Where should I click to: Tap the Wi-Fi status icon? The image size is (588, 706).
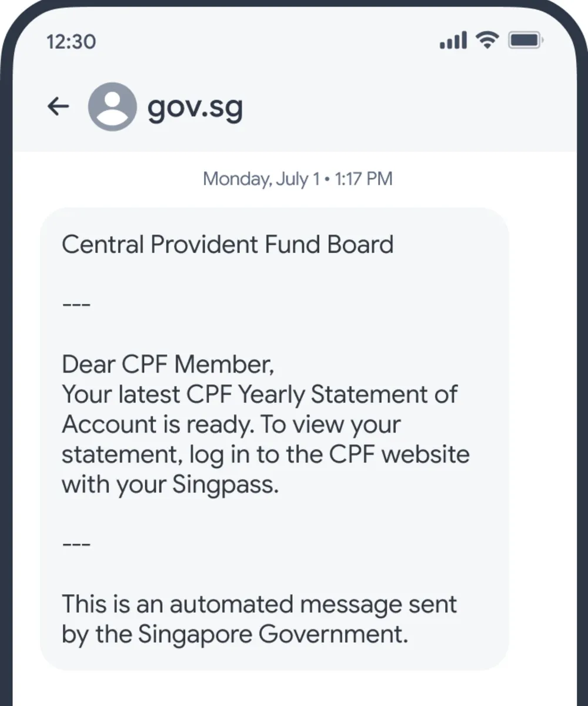point(487,41)
